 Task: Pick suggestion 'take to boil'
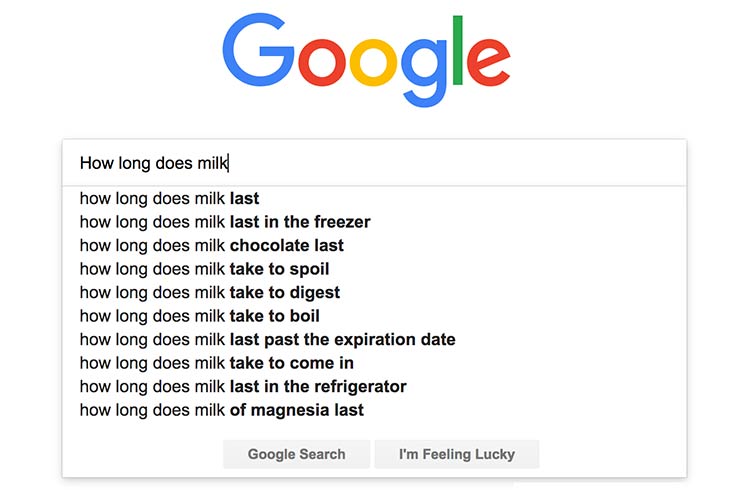tap(375, 315)
